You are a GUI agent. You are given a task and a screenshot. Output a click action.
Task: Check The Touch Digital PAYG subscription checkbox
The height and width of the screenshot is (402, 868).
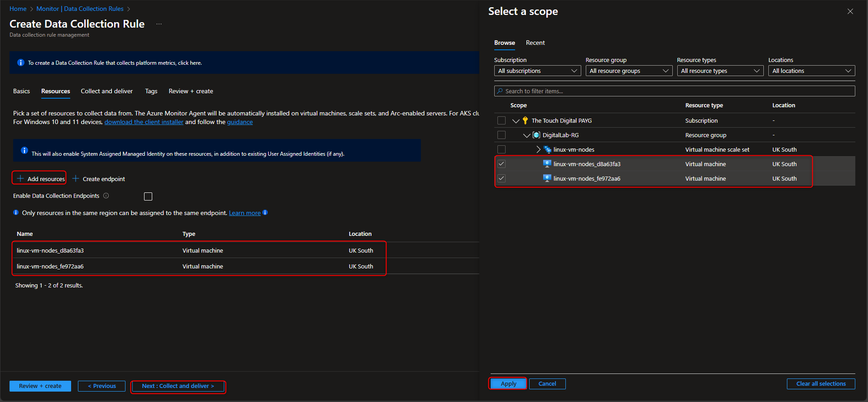[502, 120]
